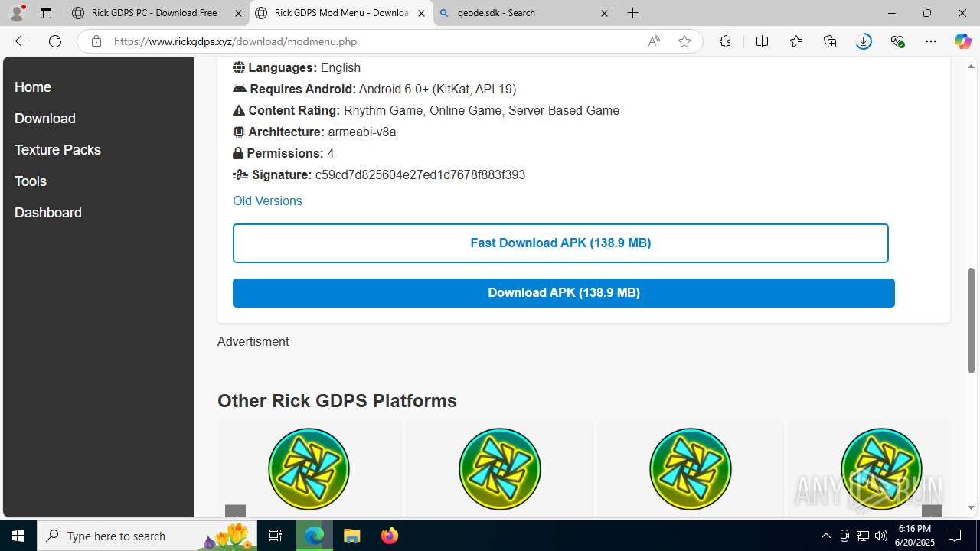
Task: Open Extensions puzzle icon
Action: pyautogui.click(x=725, y=41)
